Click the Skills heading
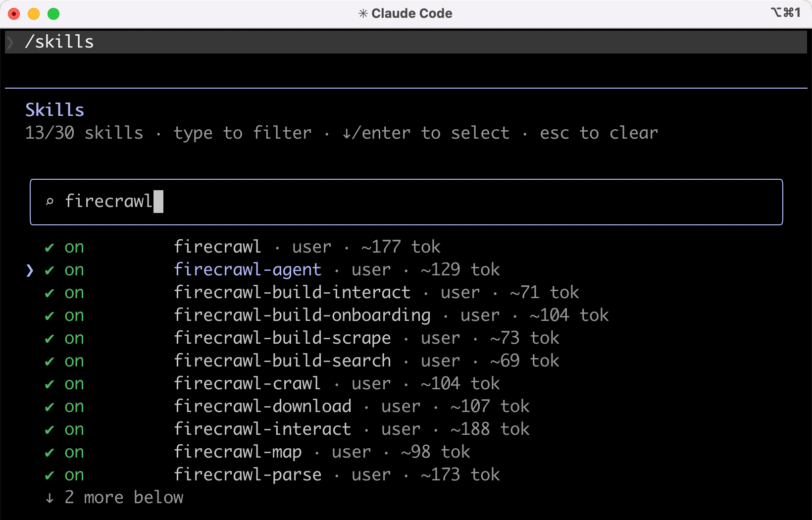 coord(54,110)
